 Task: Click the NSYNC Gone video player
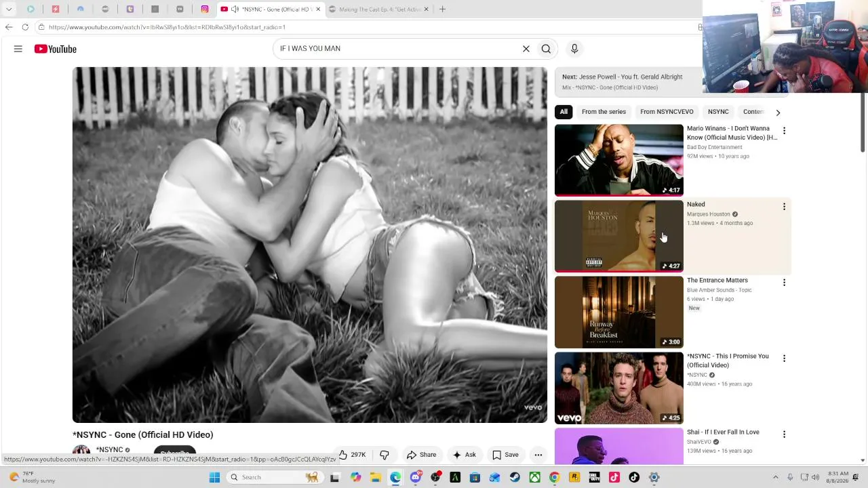click(x=310, y=245)
